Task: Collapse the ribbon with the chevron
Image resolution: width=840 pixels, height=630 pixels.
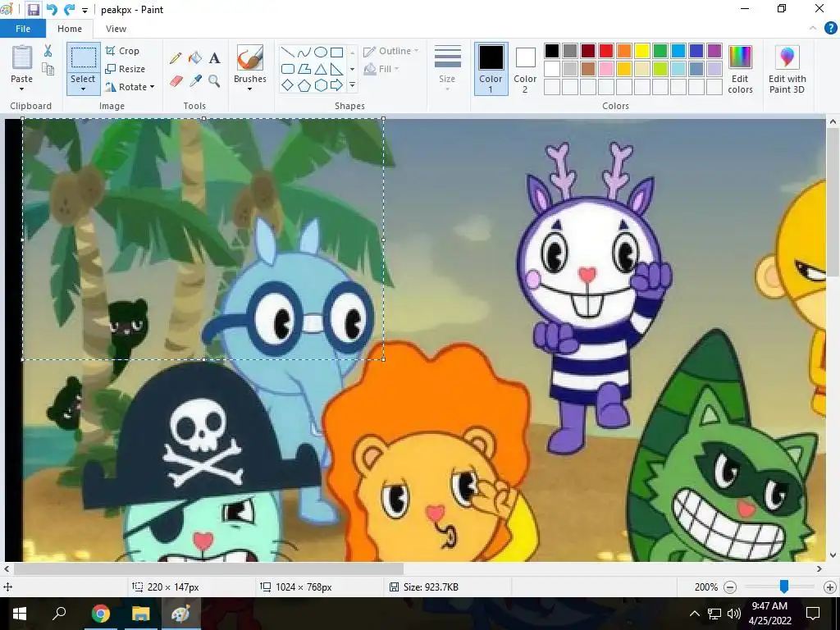Action: coord(813,29)
